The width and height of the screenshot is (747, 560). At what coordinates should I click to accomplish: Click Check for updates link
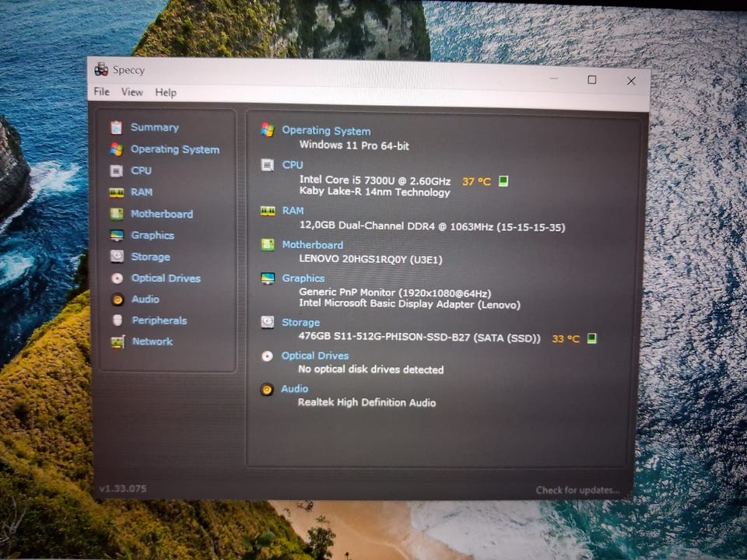coord(578,490)
